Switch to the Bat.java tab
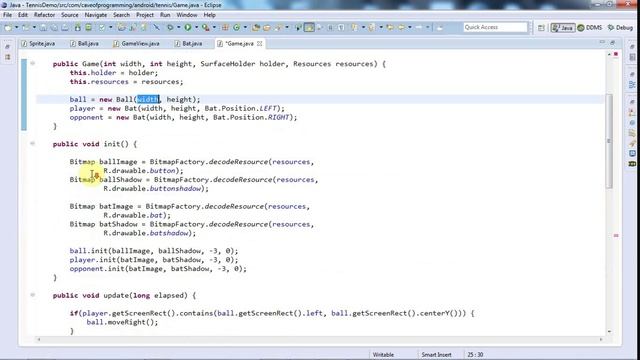640x360 pixels. point(189,43)
